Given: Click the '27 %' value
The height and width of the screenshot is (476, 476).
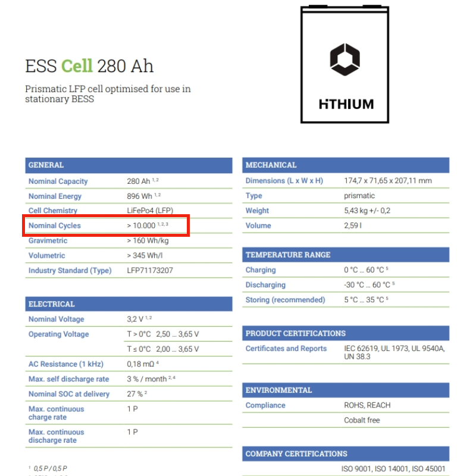Looking at the screenshot, I should [137, 394].
